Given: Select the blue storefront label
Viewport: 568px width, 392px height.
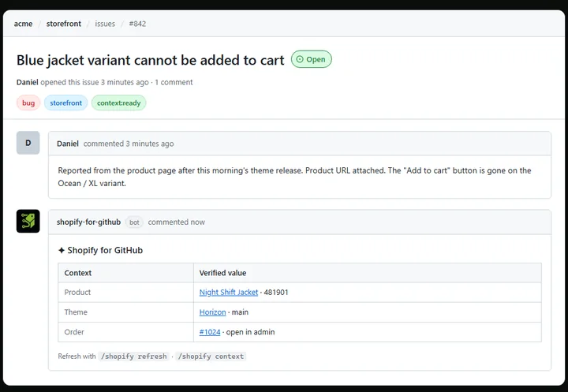Looking at the screenshot, I should 66,103.
